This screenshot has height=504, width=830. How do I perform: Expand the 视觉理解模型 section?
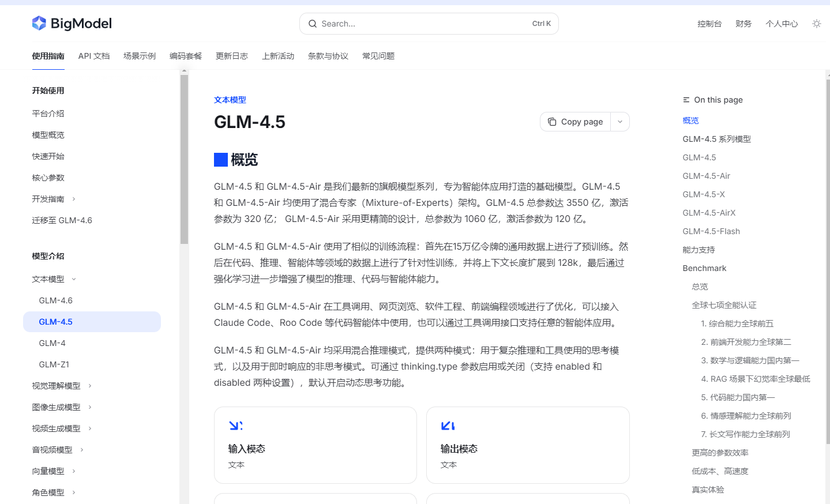90,386
